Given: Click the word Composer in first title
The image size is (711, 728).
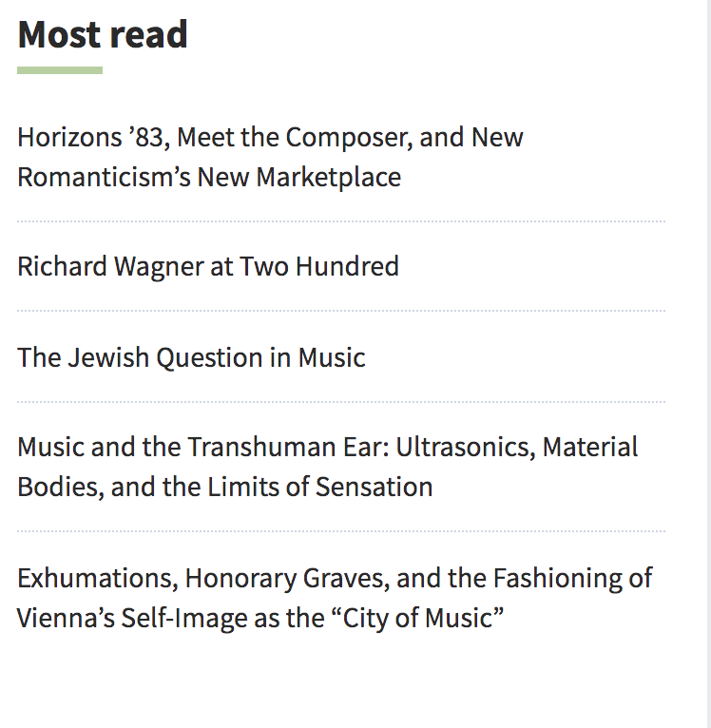Looking at the screenshot, I should point(349,139).
